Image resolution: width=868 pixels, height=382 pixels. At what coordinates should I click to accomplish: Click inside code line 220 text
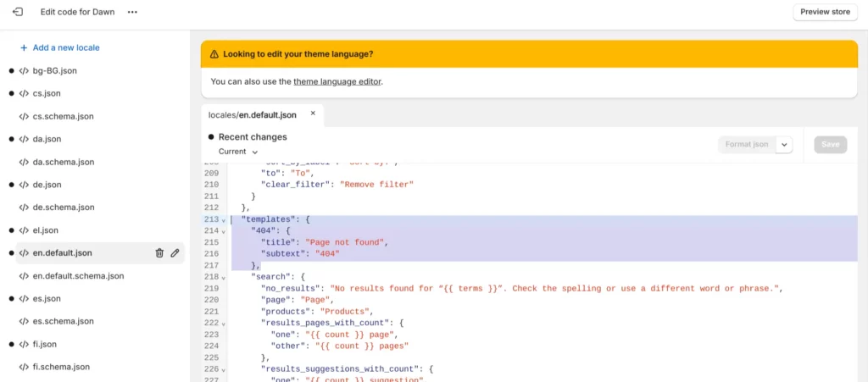298,300
